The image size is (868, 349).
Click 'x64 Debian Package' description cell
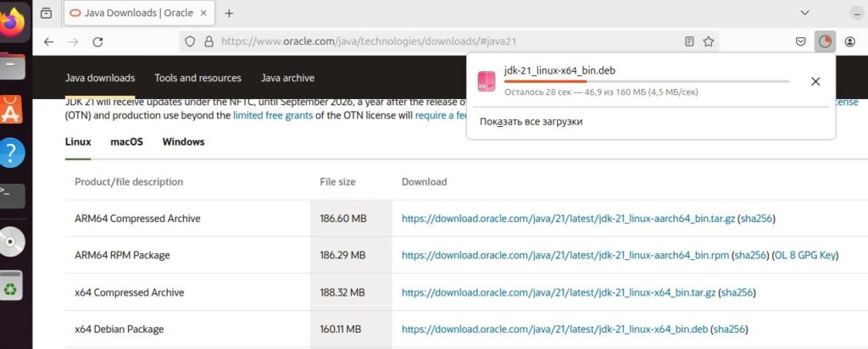tap(119, 329)
